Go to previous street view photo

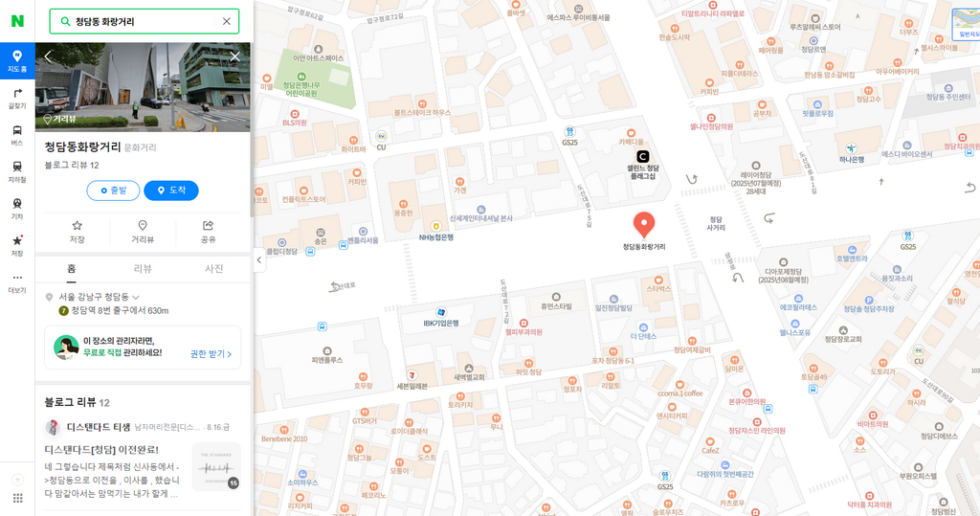(x=48, y=56)
